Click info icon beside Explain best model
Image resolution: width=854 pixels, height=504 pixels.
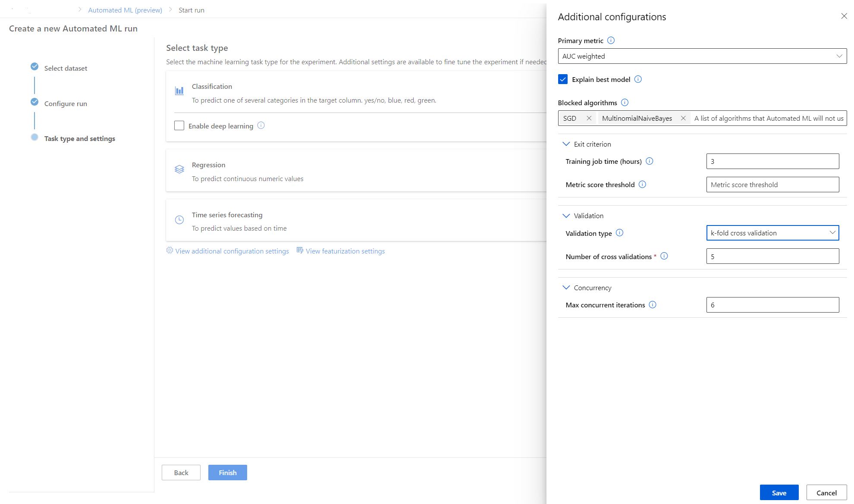(638, 79)
